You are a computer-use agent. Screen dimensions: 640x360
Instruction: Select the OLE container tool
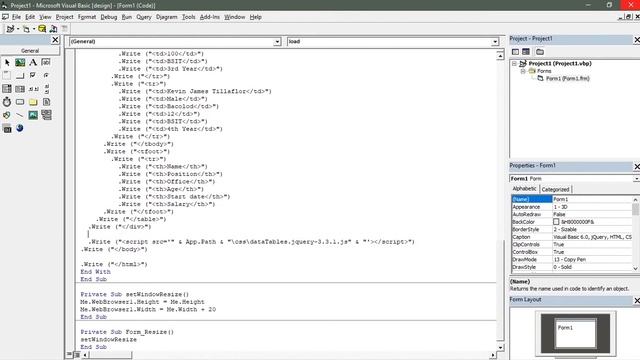click(x=7, y=129)
